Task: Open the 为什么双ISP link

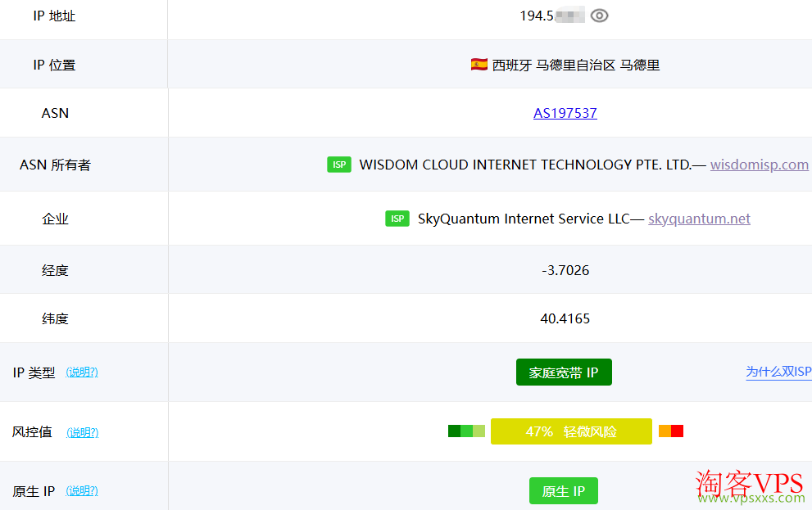Action: [x=778, y=372]
